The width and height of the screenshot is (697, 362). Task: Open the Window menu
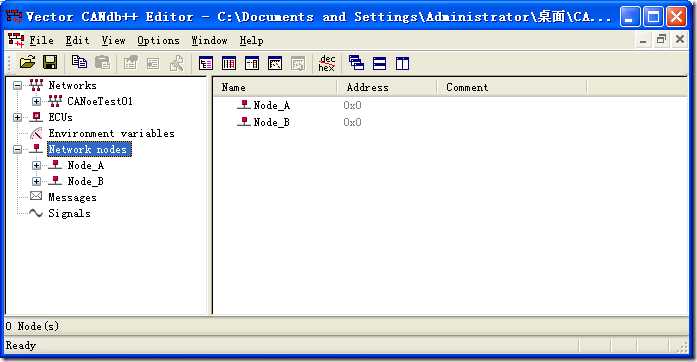(x=209, y=40)
